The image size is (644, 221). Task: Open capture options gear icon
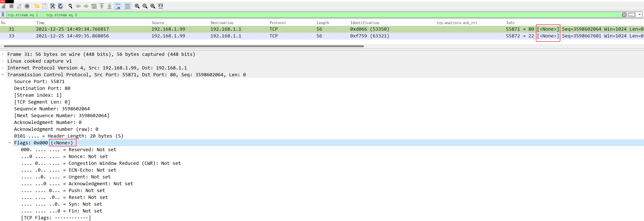click(x=27, y=6)
